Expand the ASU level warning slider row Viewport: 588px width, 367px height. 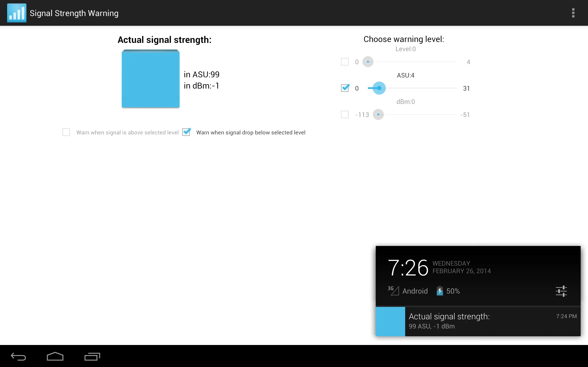(345, 88)
